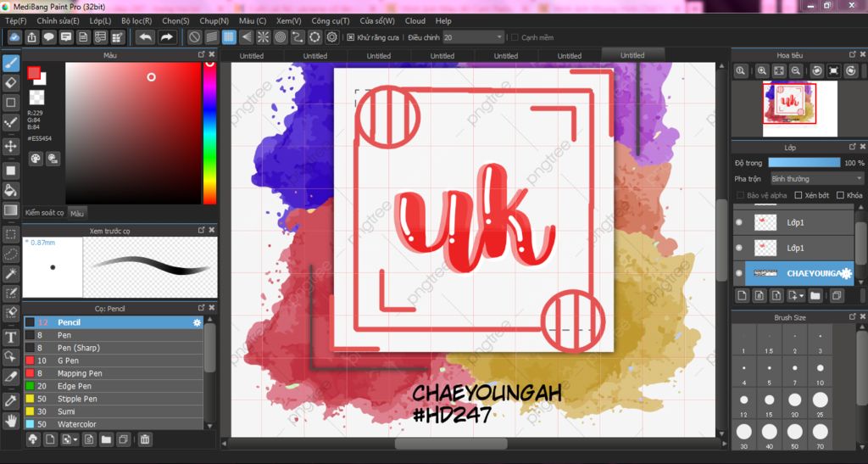Click the navigator preview thumbnail
This screenshot has width=868, height=464.
[x=799, y=109]
